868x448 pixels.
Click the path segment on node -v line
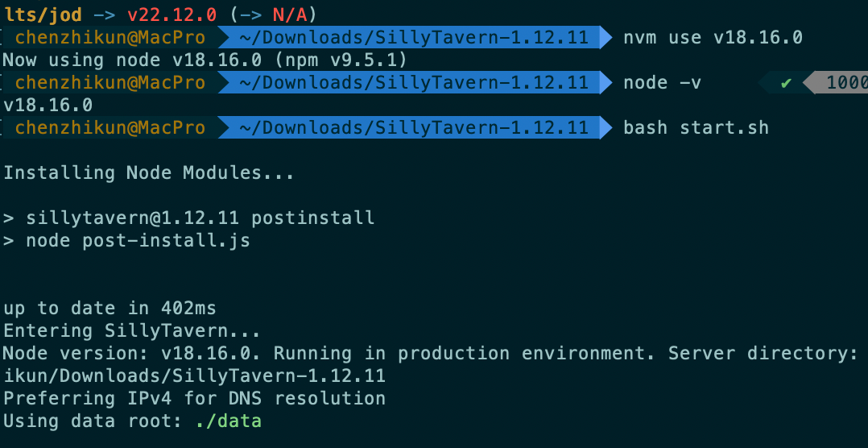click(x=414, y=83)
